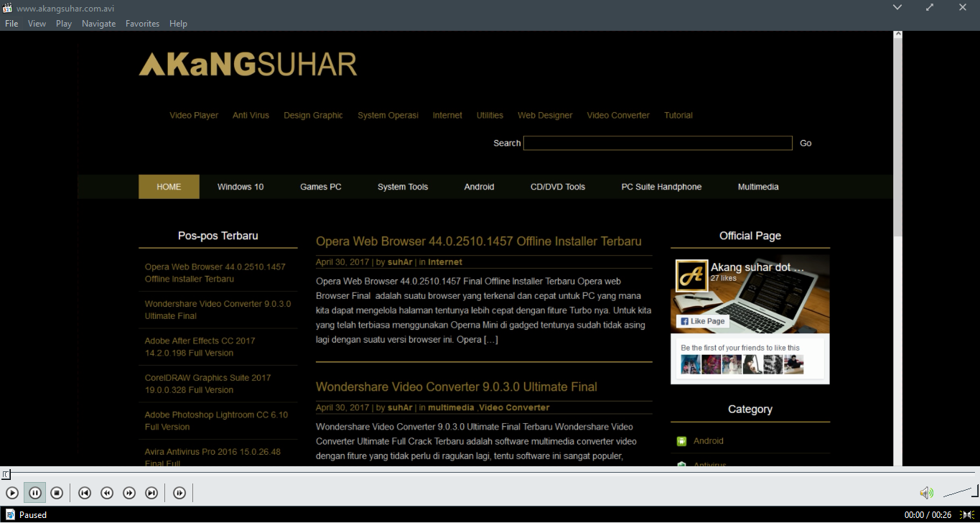The image size is (980, 523).
Task: Click the multimedia tag under Wondershare post
Action: pyautogui.click(x=451, y=407)
